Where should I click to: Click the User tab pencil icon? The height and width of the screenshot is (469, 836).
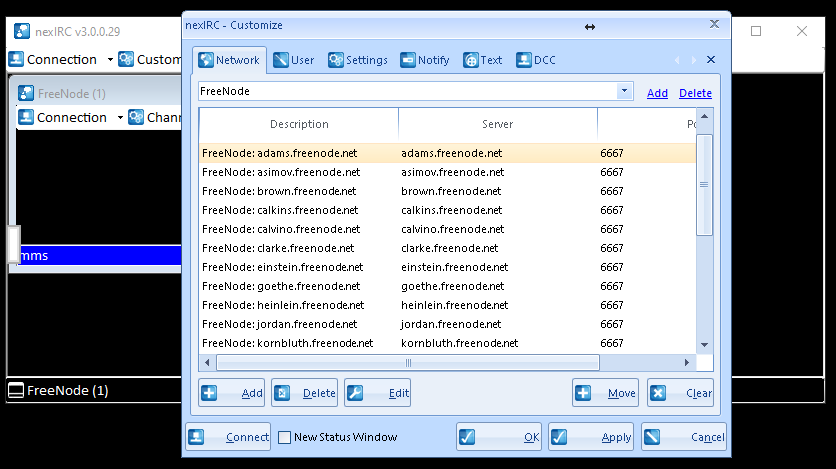[x=280, y=60]
